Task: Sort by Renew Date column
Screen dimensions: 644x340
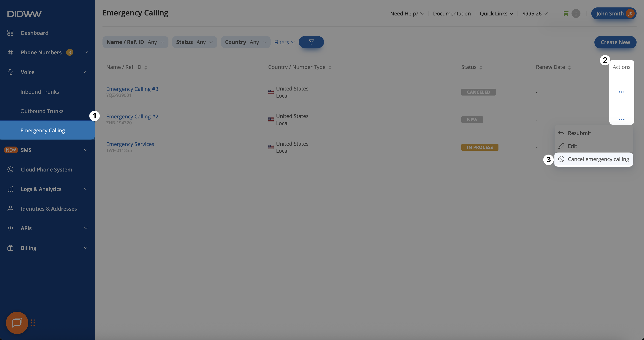Action: 569,67
